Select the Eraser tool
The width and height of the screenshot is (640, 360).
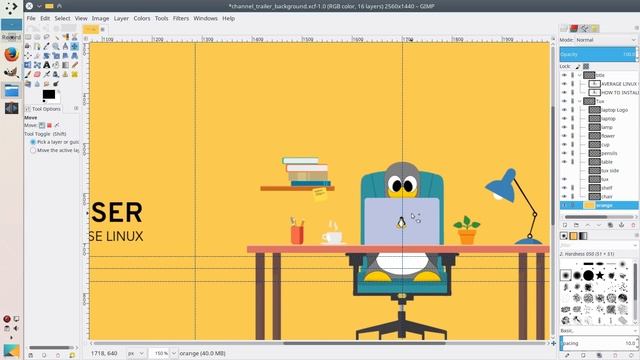[37, 74]
